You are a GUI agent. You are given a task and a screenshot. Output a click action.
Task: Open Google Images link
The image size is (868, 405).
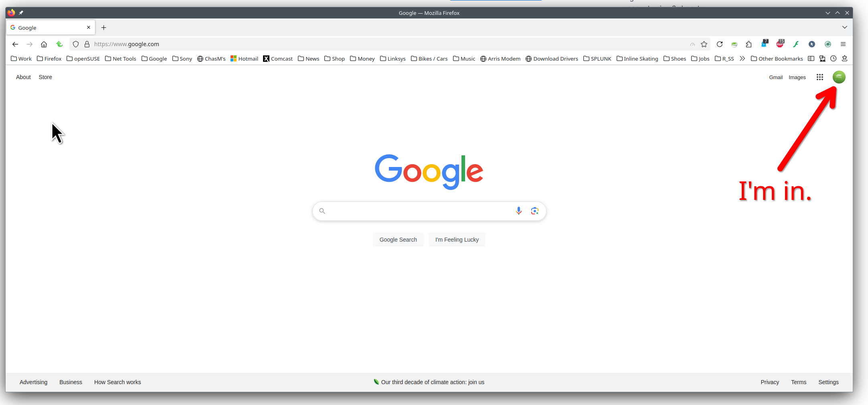pyautogui.click(x=797, y=77)
